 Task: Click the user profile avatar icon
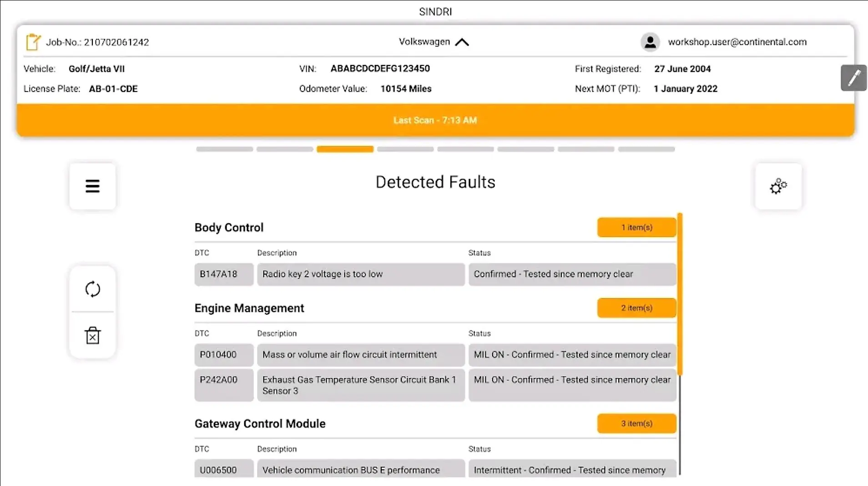pos(650,42)
